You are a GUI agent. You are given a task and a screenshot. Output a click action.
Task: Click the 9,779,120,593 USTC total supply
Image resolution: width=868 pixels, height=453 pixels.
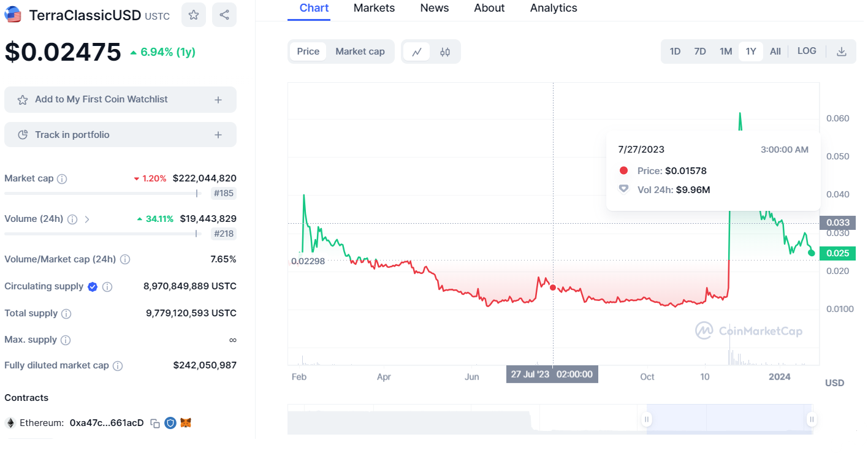[x=191, y=313]
